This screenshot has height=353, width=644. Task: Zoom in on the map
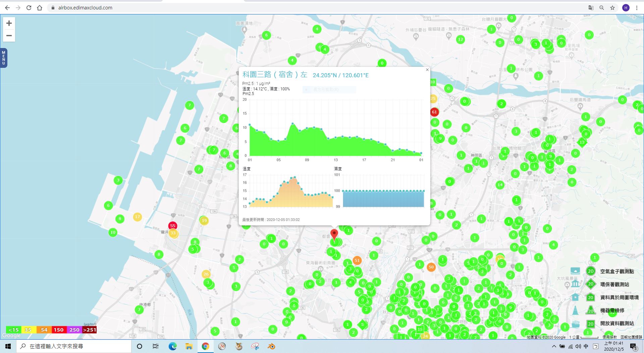click(9, 23)
